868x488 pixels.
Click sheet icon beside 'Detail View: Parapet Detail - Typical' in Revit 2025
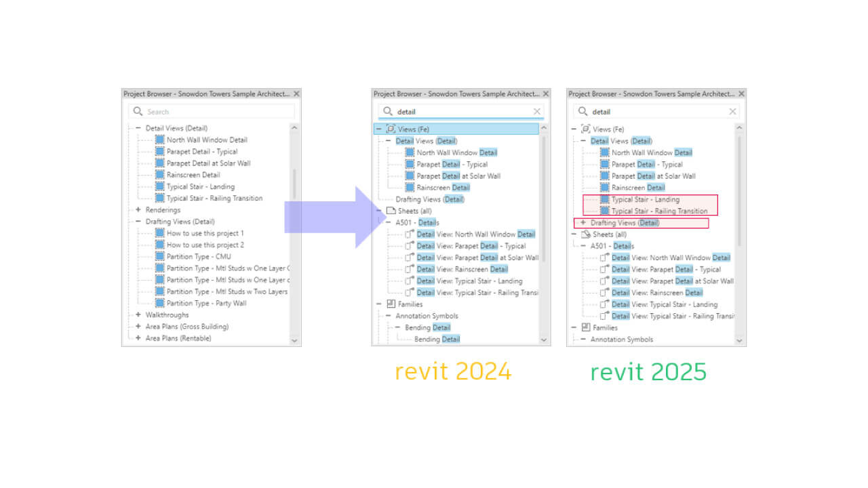click(x=605, y=269)
